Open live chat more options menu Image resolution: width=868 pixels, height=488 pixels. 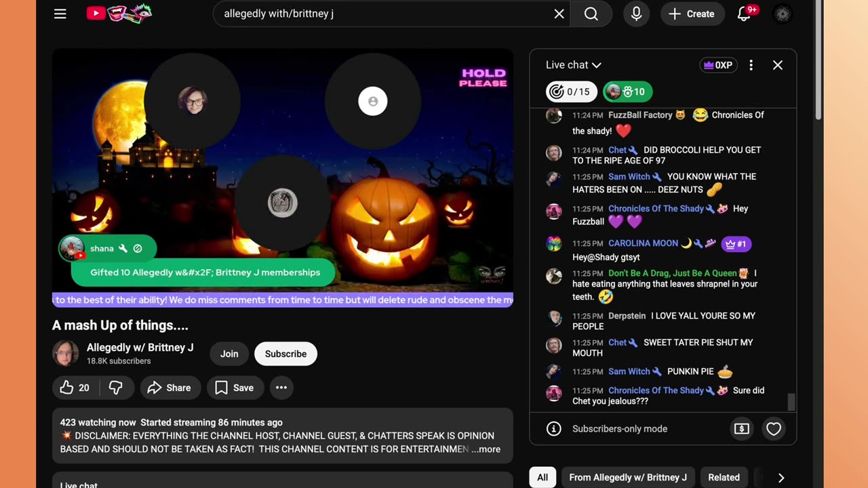[751, 65]
